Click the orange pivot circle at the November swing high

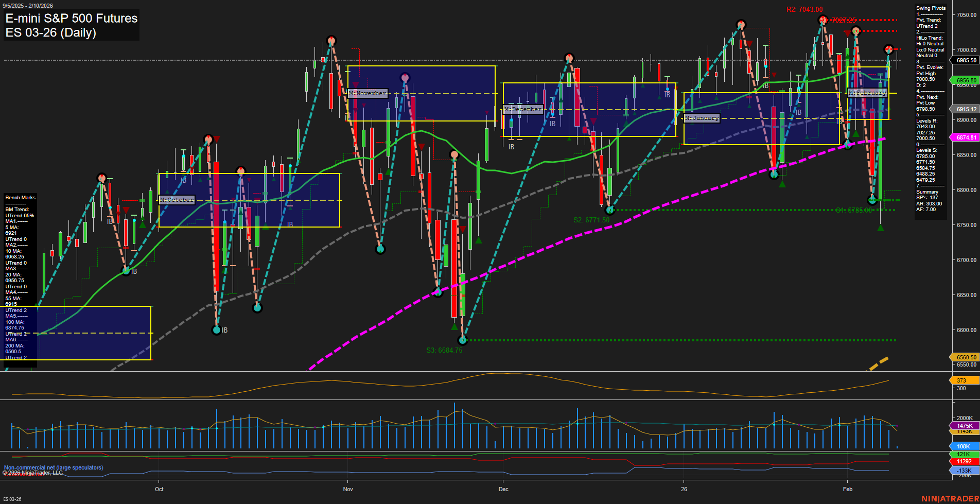tap(331, 40)
